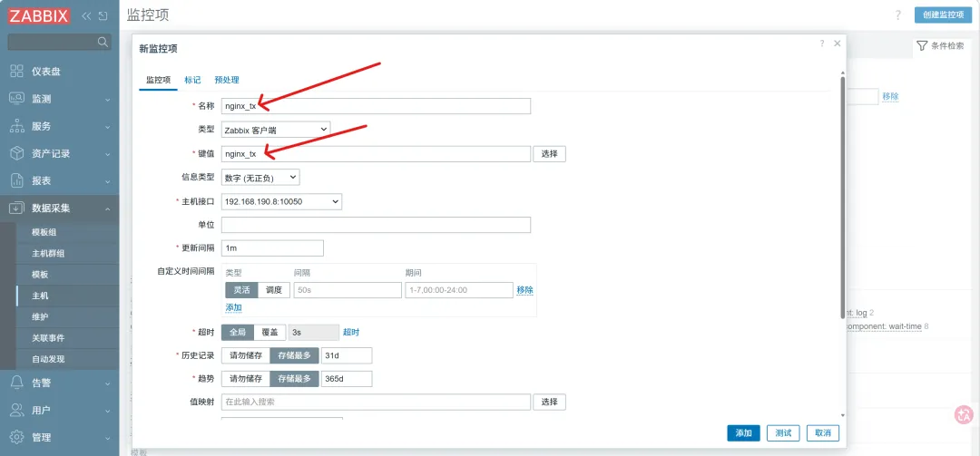The image size is (980, 456).
Task: Click the 添加 link under custom intervals
Action: coord(234,308)
